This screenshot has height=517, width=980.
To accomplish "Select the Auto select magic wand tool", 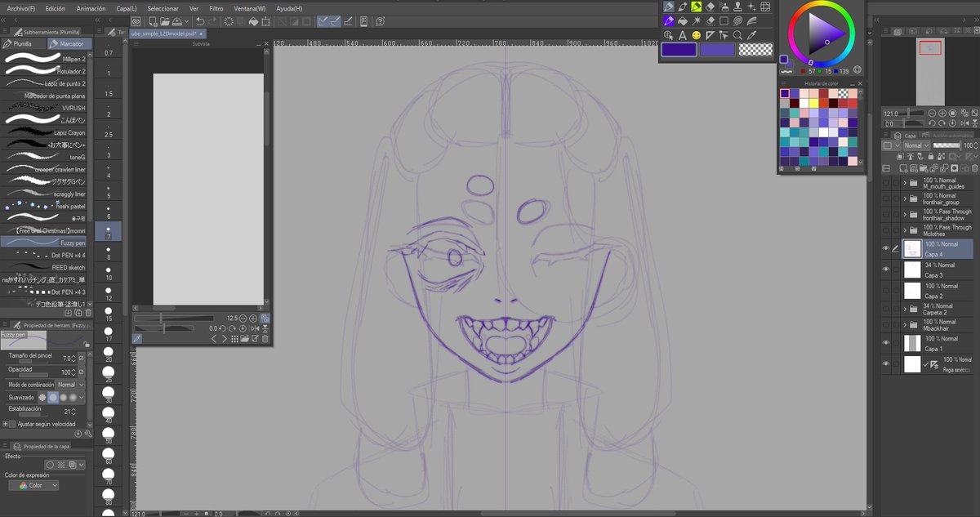I will pyautogui.click(x=697, y=20).
